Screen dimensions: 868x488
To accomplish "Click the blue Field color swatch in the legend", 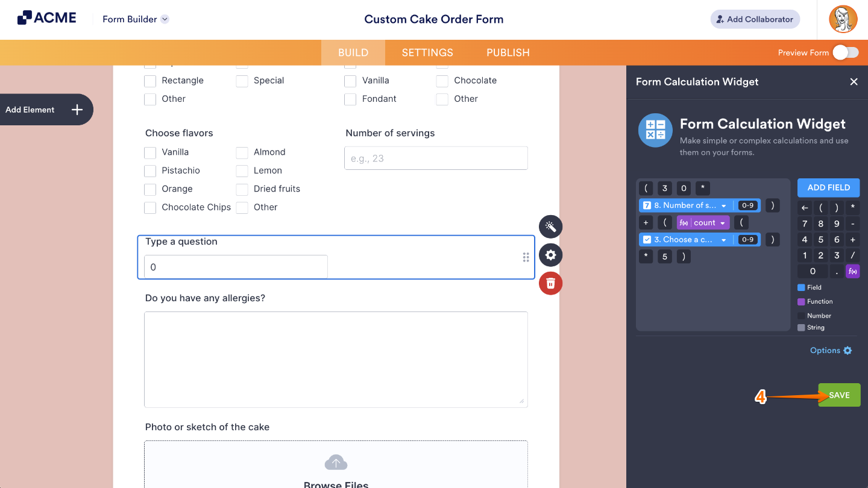I will point(802,287).
